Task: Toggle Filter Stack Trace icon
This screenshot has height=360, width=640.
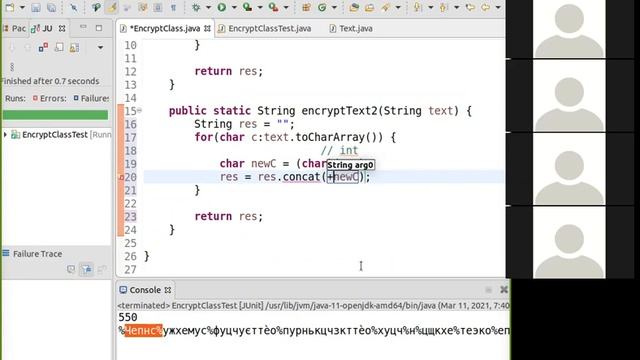Action: (x=87, y=269)
